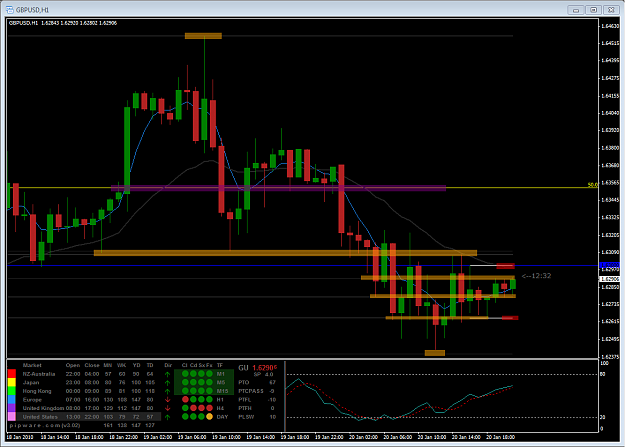This screenshot has width=625, height=447.
Task: Click the green Hong Kong session color box
Action: [12, 391]
